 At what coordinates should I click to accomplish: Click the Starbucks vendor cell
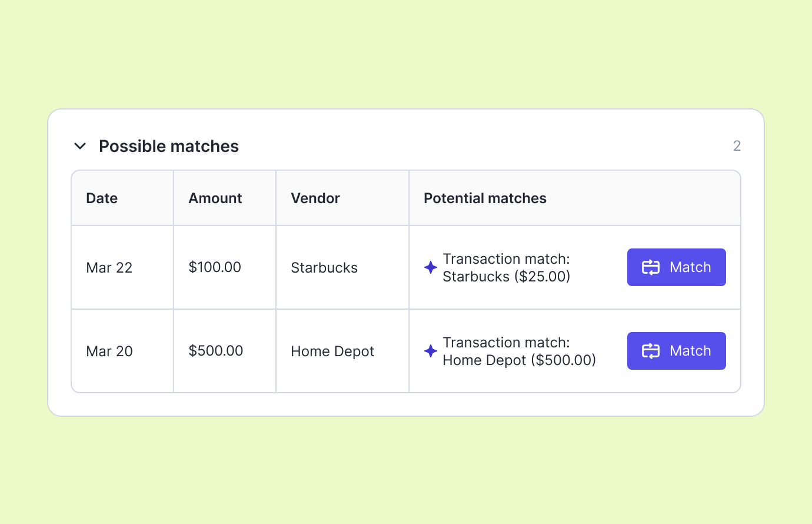click(324, 268)
